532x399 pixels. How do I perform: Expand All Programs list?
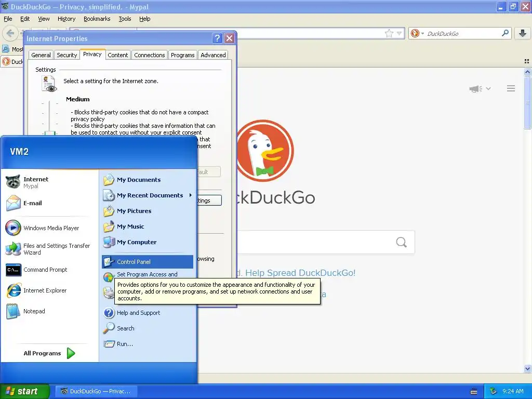point(49,353)
